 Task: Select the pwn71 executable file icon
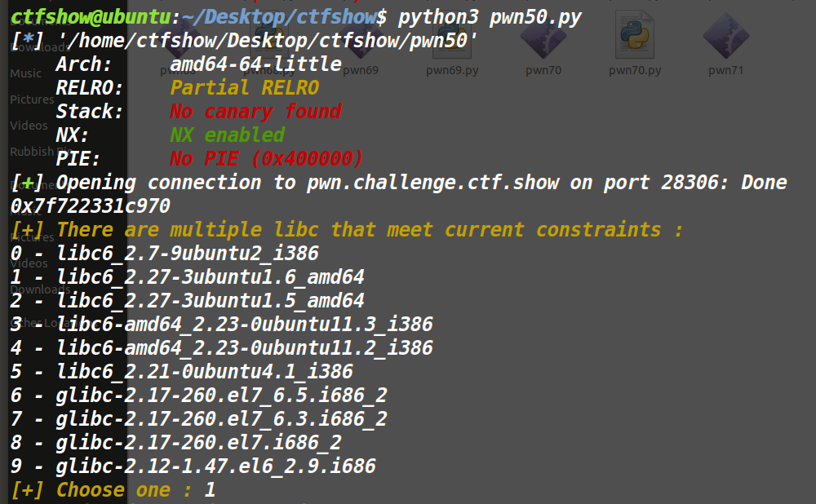click(x=725, y=41)
